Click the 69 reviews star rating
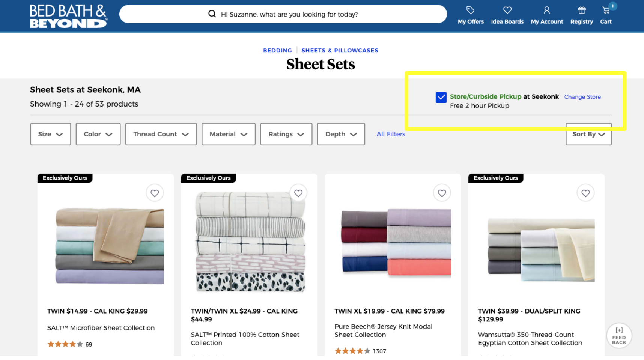The width and height of the screenshot is (644, 360). point(70,344)
